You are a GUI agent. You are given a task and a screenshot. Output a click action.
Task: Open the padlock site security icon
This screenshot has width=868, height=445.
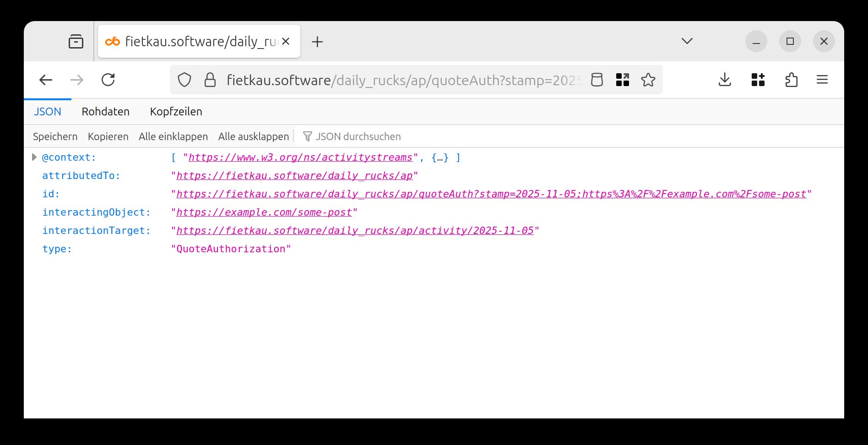point(210,80)
